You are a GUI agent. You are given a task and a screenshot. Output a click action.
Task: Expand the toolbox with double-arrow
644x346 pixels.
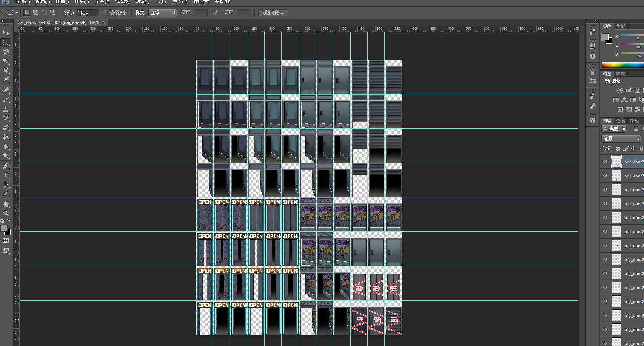tap(2, 21)
